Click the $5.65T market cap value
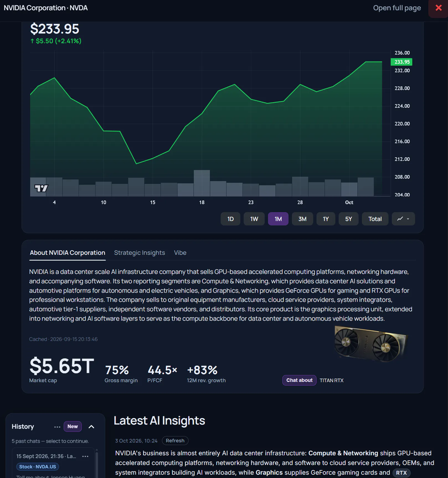Image resolution: width=448 pixels, height=478 pixels. [62, 366]
